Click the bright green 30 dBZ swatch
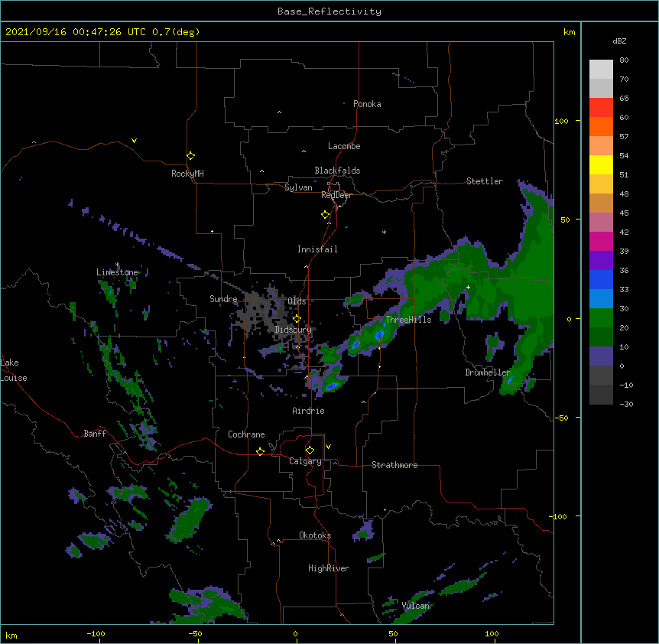The image size is (659, 644). coord(601,318)
